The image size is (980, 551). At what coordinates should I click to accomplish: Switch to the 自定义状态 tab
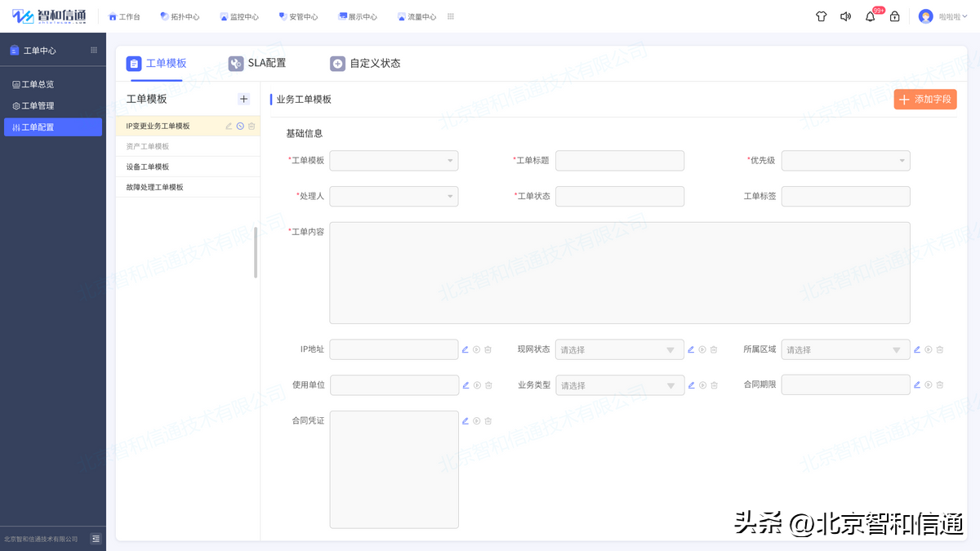point(365,63)
